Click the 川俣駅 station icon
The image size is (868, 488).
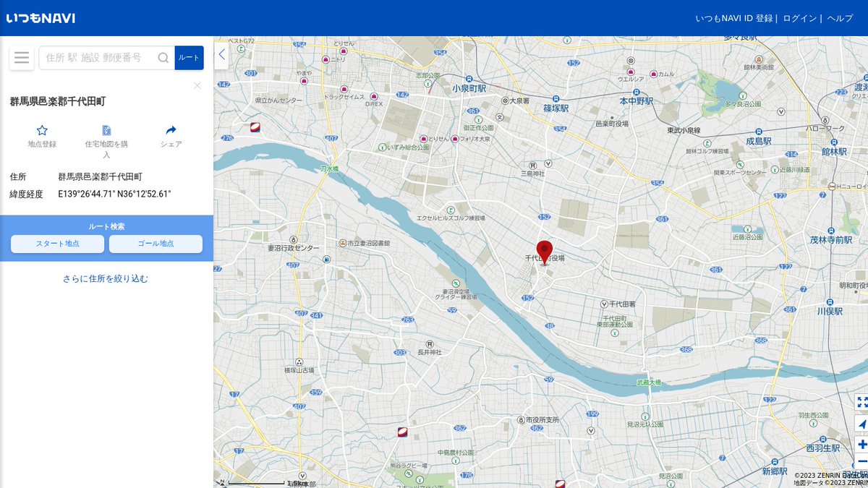pos(831,301)
